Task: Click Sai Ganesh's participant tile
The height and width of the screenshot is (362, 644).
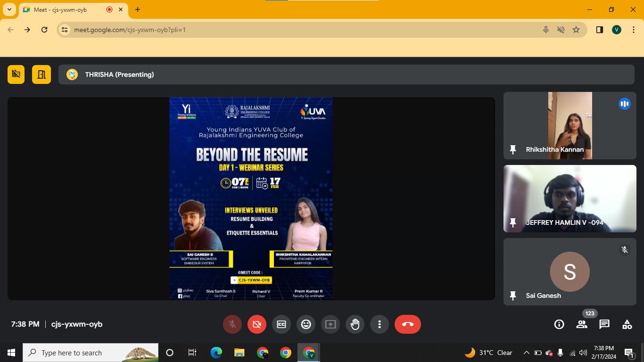Action: 570,271
